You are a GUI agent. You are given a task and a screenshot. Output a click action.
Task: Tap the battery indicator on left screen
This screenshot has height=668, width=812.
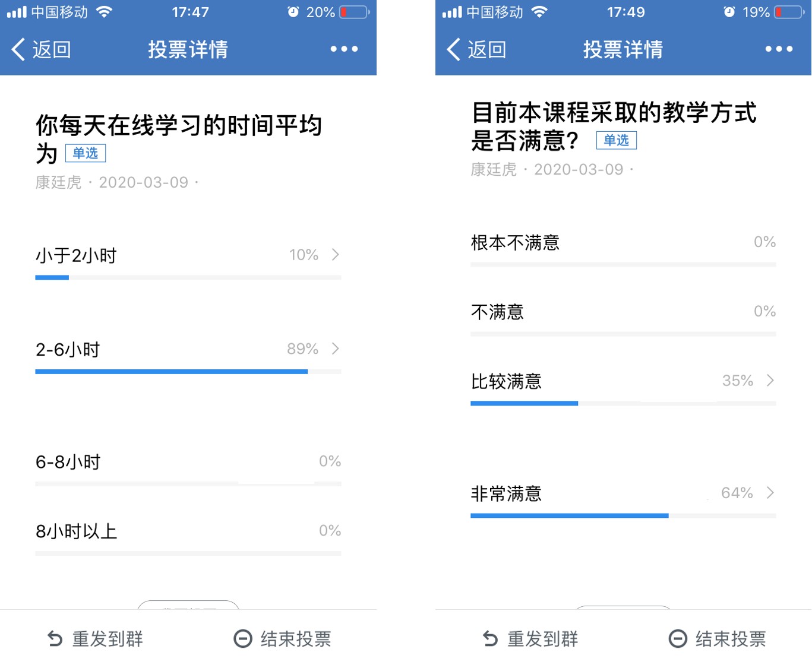[354, 12]
